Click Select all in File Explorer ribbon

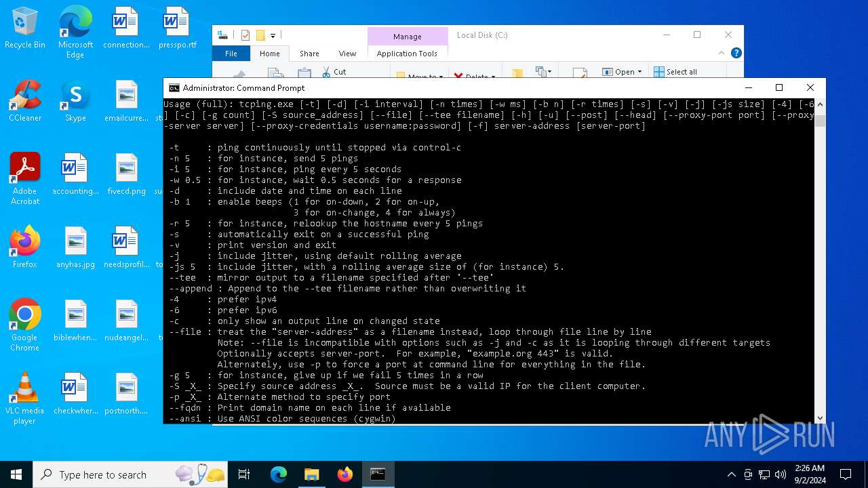coord(675,72)
